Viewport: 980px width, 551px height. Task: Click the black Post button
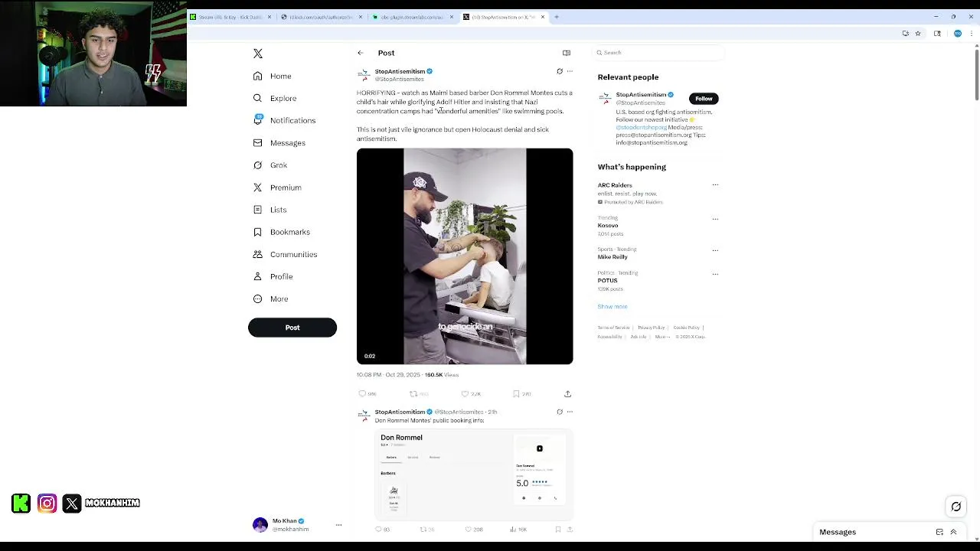point(292,328)
